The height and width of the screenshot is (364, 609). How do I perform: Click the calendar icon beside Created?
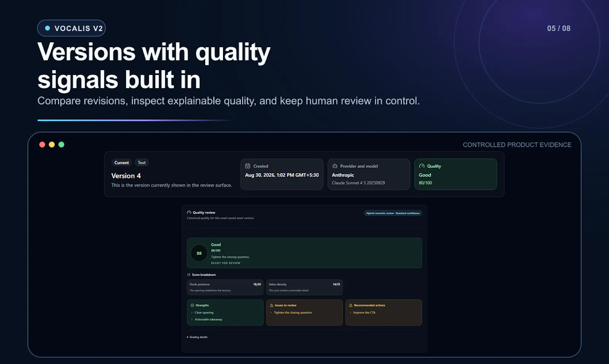[x=248, y=166]
